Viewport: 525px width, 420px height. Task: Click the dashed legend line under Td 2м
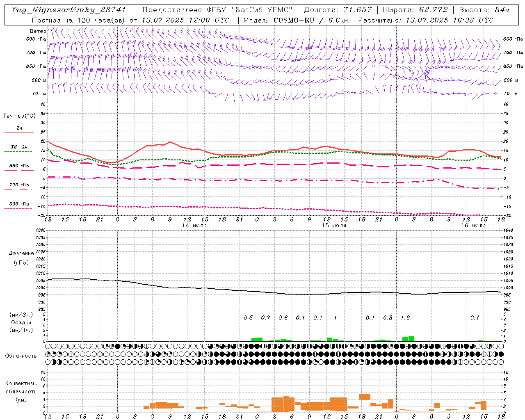coord(18,152)
